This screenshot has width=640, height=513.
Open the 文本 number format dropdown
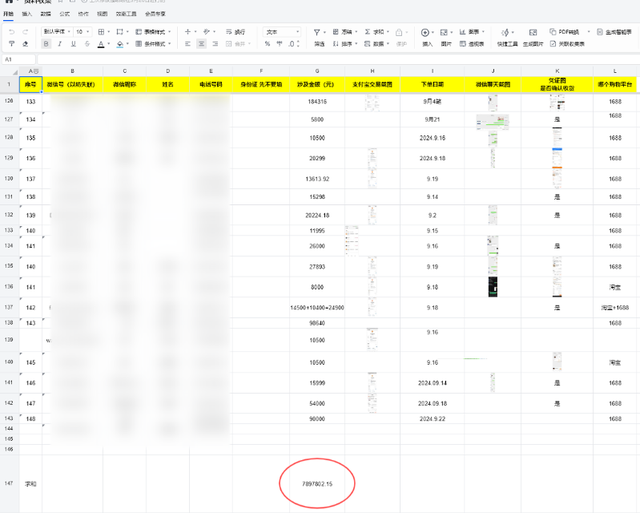[x=282, y=32]
